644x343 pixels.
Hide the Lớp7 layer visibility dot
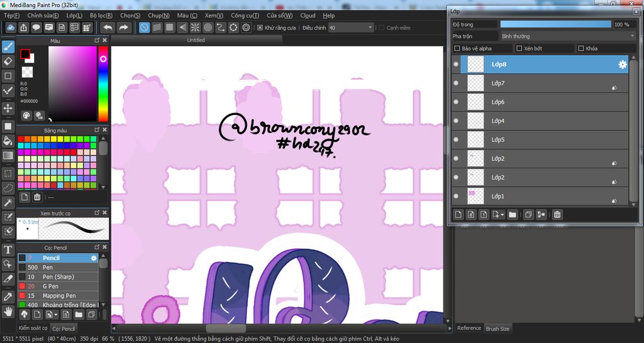[455, 84]
